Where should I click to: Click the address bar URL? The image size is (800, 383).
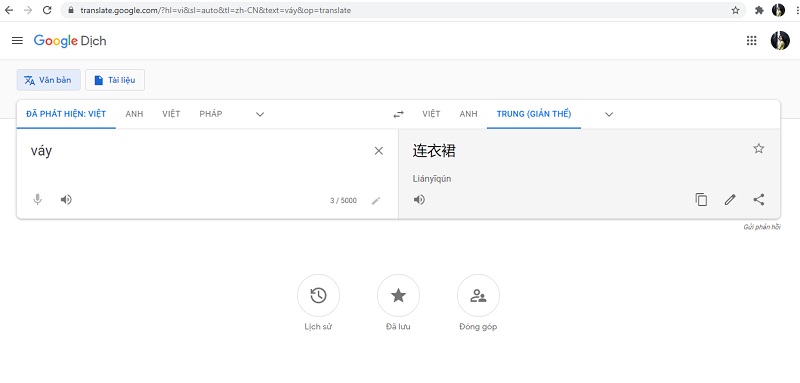216,10
